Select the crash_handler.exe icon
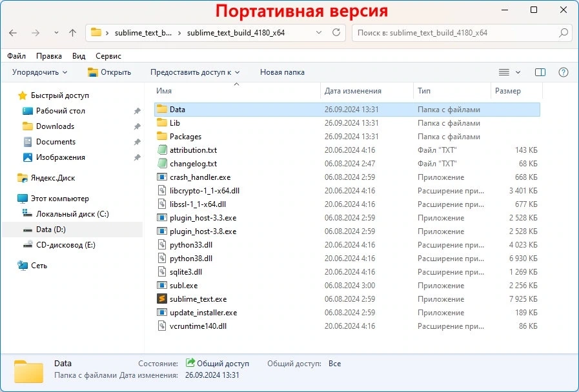The width and height of the screenshot is (579, 392). pyautogui.click(x=162, y=177)
